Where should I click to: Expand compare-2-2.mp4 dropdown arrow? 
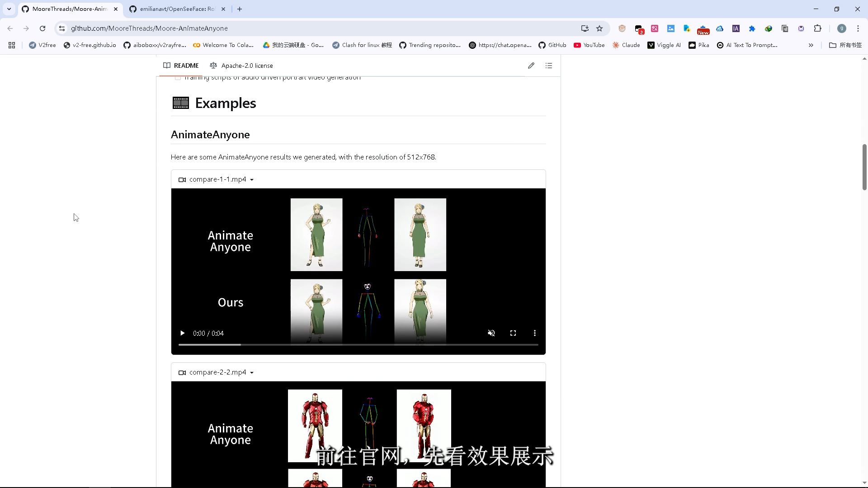pyautogui.click(x=252, y=373)
